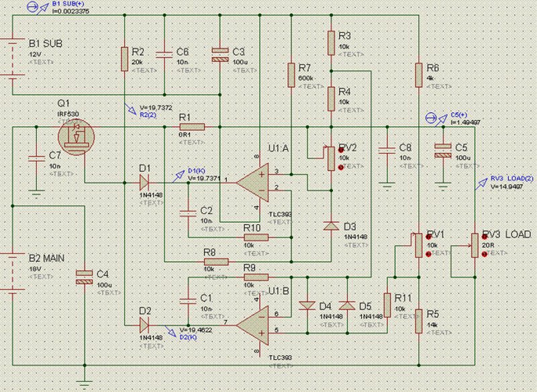Select resistor R11 body

pos(387,305)
